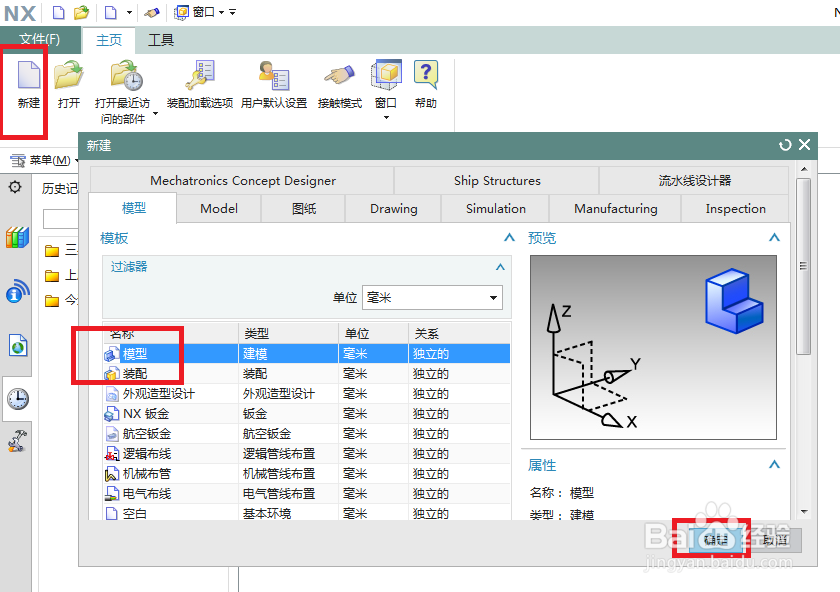Reset the 新建 dialog with refresh icon
840x592 pixels.
pos(785,145)
